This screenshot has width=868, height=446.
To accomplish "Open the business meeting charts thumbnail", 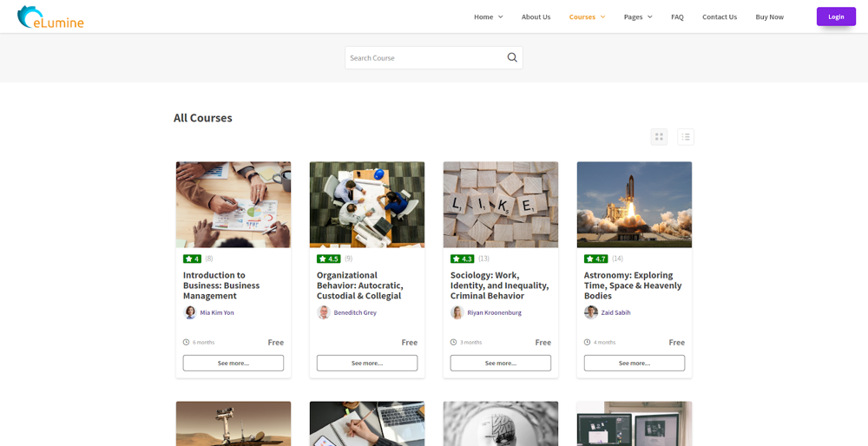I will click(233, 205).
